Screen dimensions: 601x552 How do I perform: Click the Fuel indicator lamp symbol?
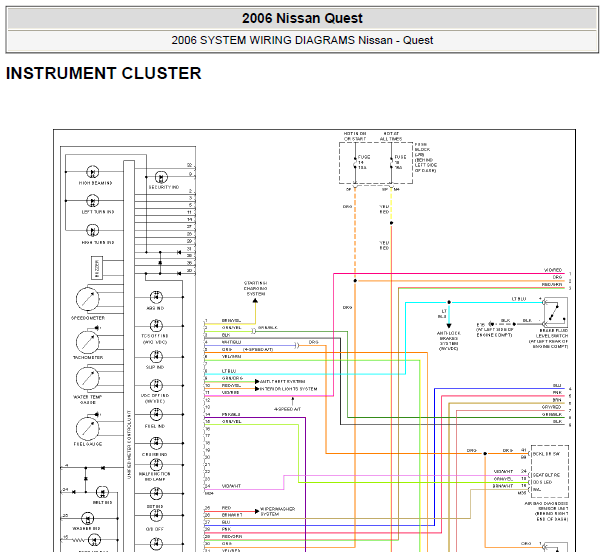point(156,414)
